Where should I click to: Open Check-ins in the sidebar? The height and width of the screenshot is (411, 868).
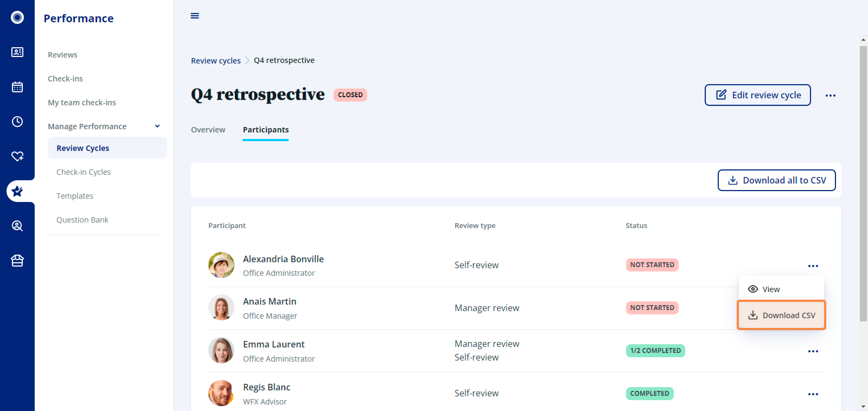[x=65, y=78]
